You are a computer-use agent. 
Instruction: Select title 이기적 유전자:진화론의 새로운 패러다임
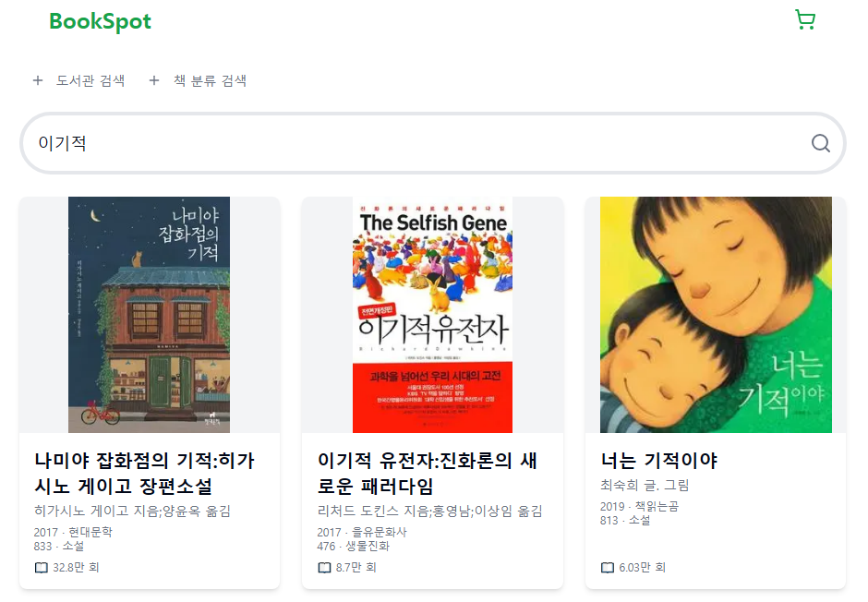[428, 473]
